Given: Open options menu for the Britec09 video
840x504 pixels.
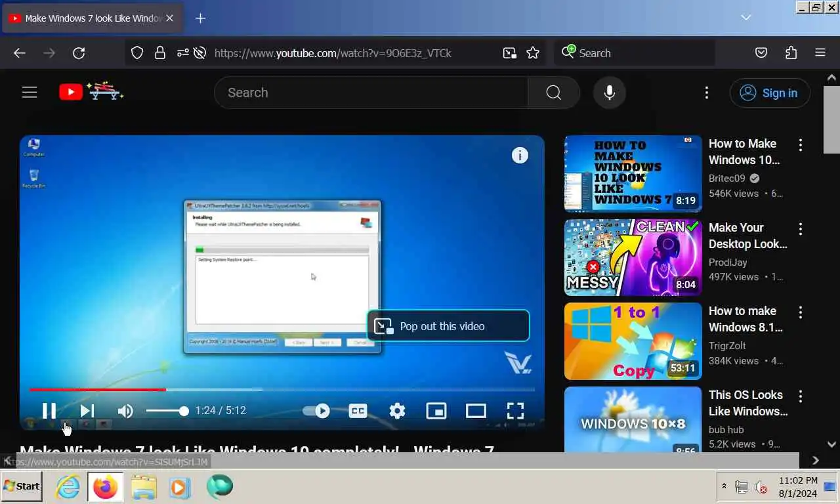Looking at the screenshot, I should click(801, 145).
